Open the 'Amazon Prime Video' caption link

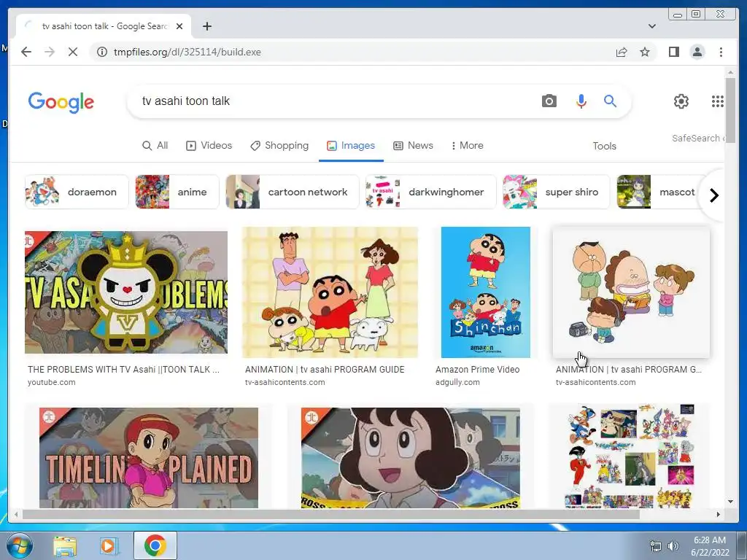(x=477, y=370)
